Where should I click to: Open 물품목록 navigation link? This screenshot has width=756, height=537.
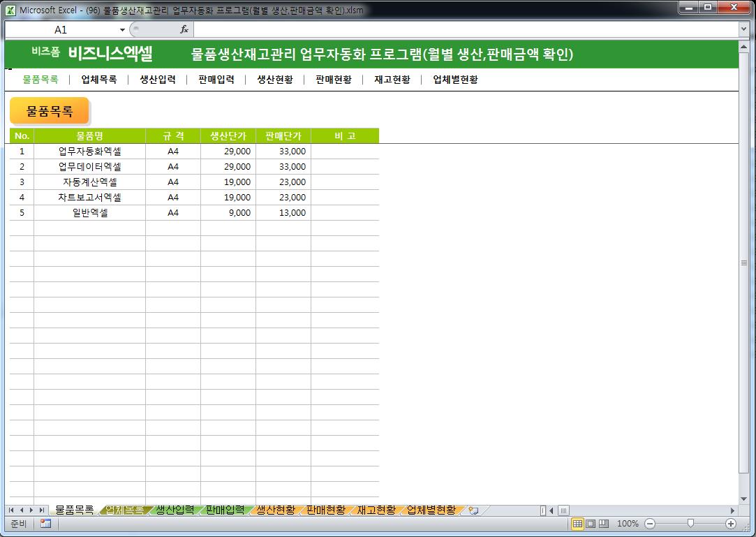tap(40, 80)
